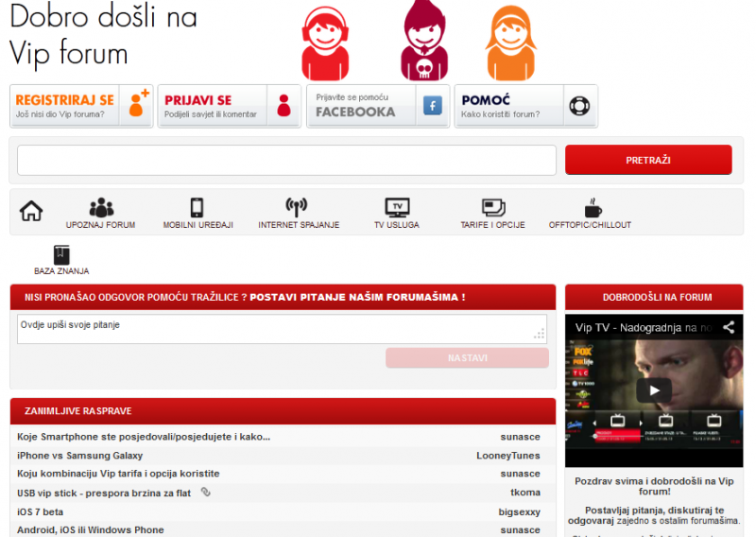The width and height of the screenshot is (756, 537).
Task: Open OFFTOPIC/CHILLOUT menu label
Action: coord(590,225)
